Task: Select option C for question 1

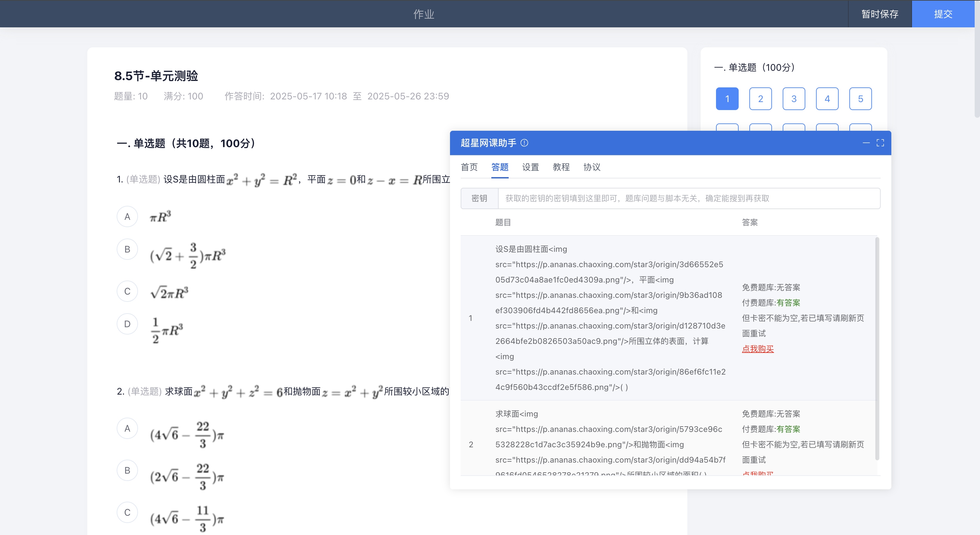Action: [x=127, y=291]
